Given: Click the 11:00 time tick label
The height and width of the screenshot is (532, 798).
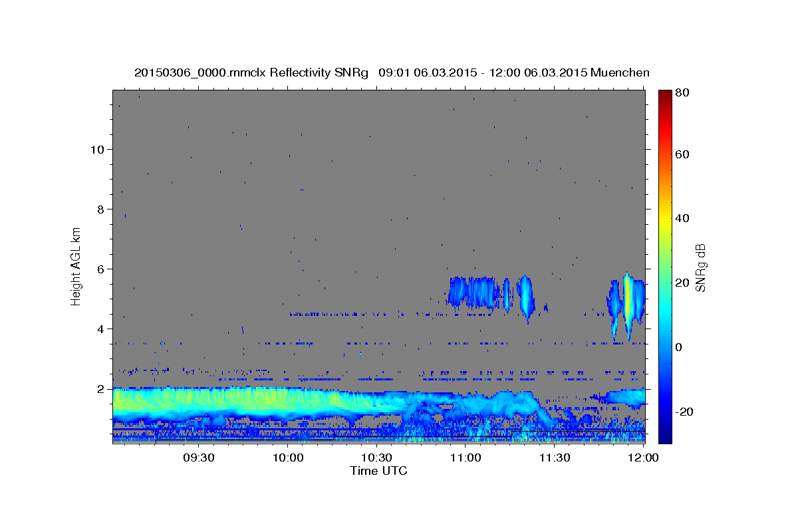Looking at the screenshot, I should point(466,458).
